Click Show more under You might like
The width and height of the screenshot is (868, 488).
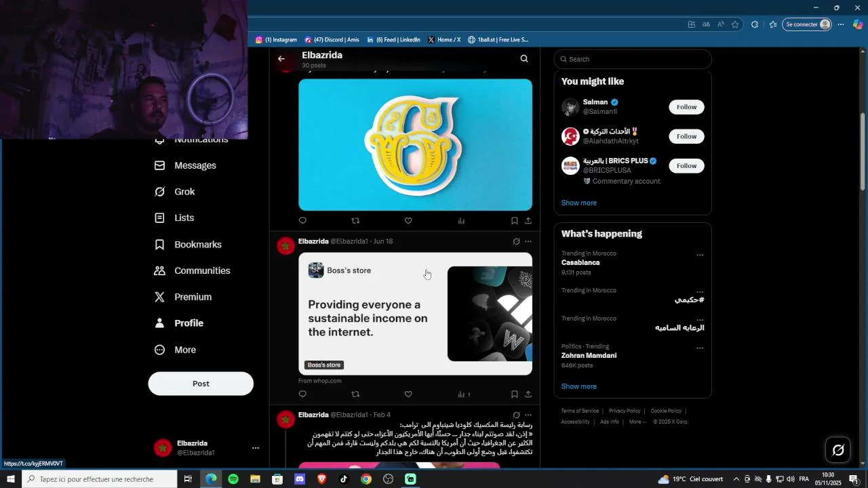point(578,203)
